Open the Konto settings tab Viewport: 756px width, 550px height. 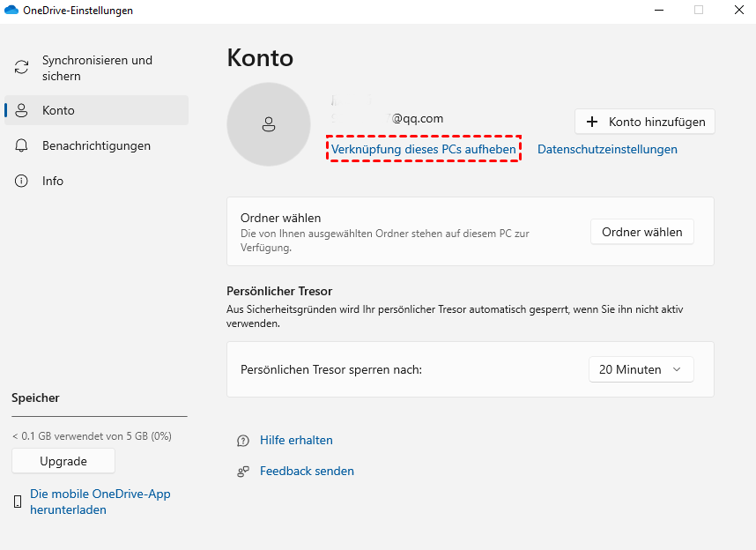pyautogui.click(x=58, y=110)
